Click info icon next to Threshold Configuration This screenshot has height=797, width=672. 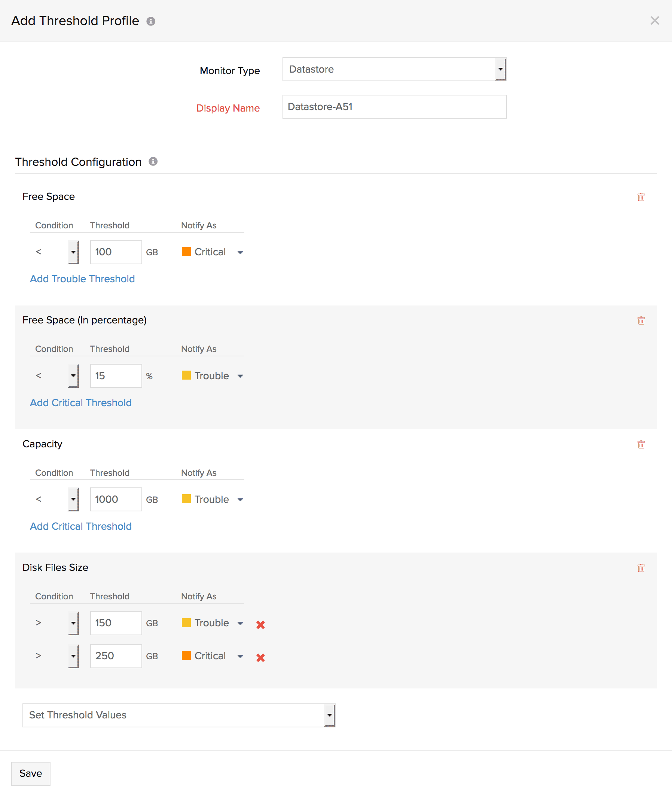point(153,162)
